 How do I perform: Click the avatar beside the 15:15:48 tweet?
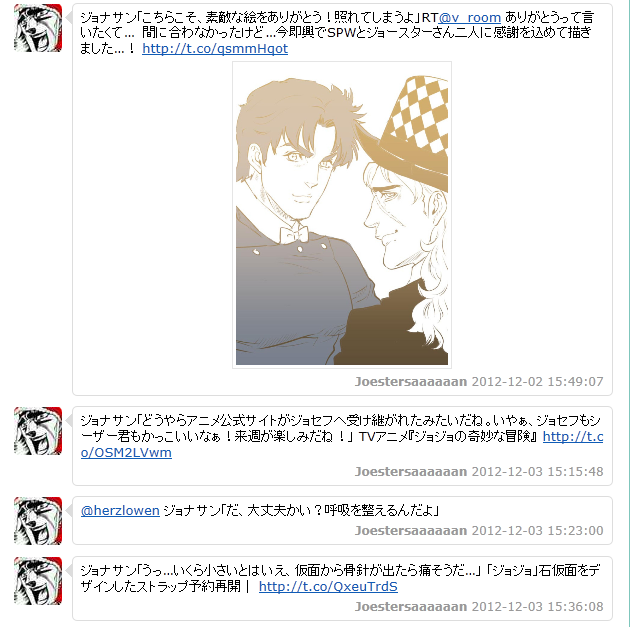[38, 431]
